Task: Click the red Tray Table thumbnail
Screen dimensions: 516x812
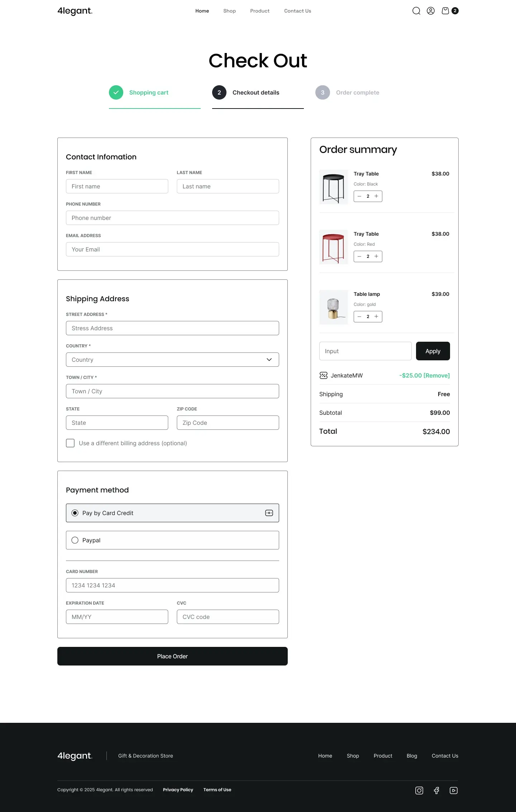Action: coord(334,247)
